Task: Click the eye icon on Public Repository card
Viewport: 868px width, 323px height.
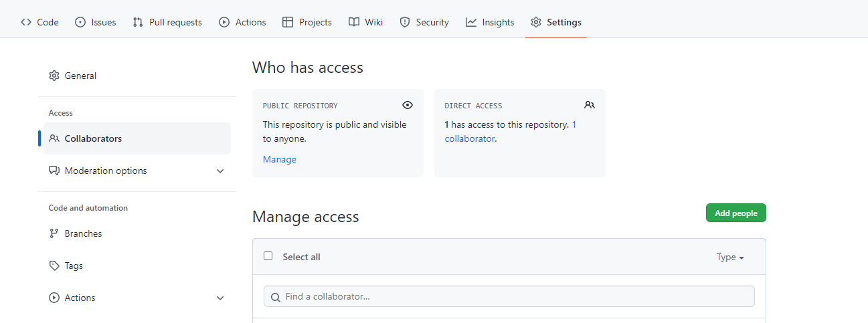Action: [x=408, y=105]
